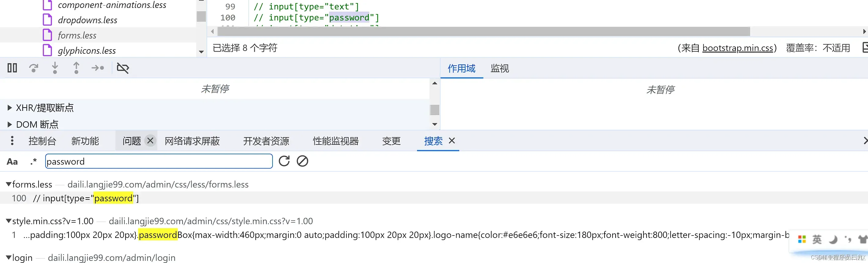Clear the search results

[302, 161]
